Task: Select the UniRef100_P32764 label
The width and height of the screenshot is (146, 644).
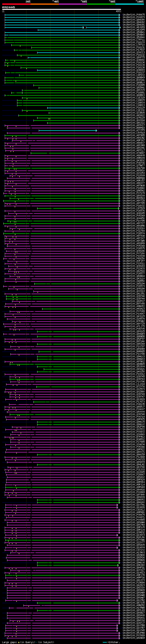Action: pos(134,231)
